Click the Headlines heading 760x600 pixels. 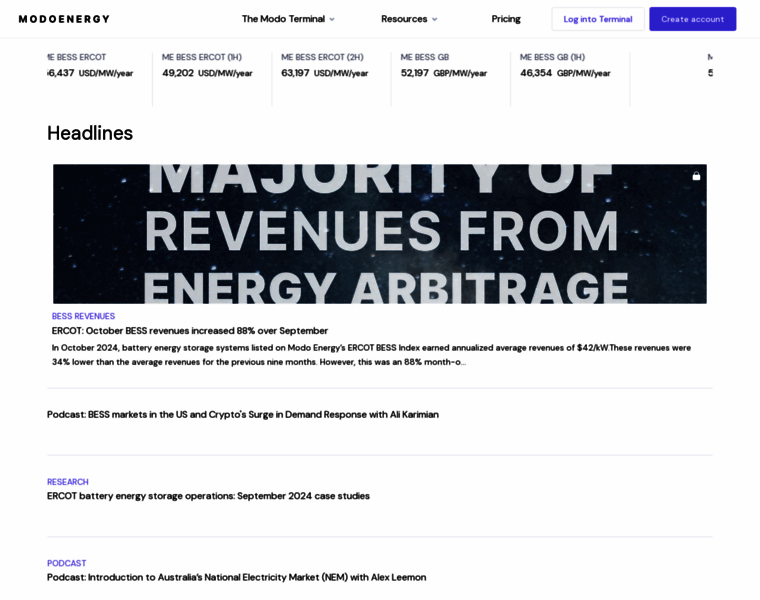[x=90, y=133]
